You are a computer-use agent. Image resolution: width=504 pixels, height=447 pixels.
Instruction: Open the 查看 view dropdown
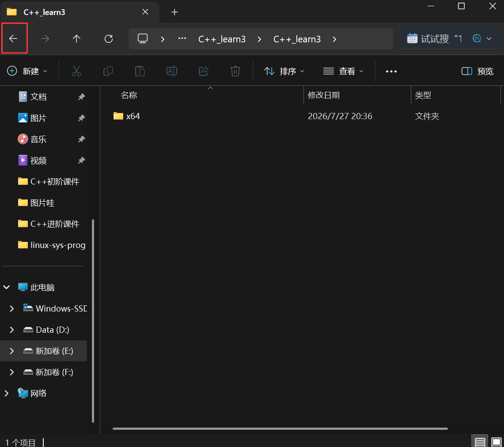(x=343, y=71)
